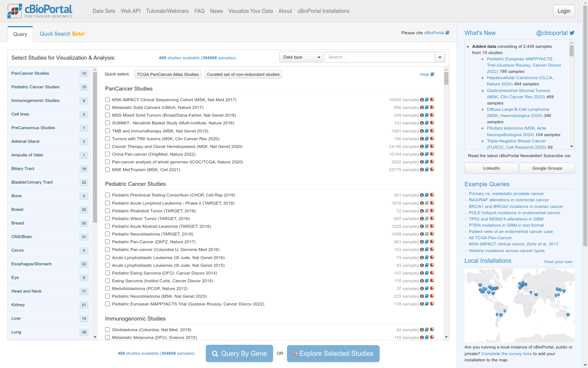The image size is (588, 368).
Task: Open PanCancer Studies category in sidebar
Action: 50,73
